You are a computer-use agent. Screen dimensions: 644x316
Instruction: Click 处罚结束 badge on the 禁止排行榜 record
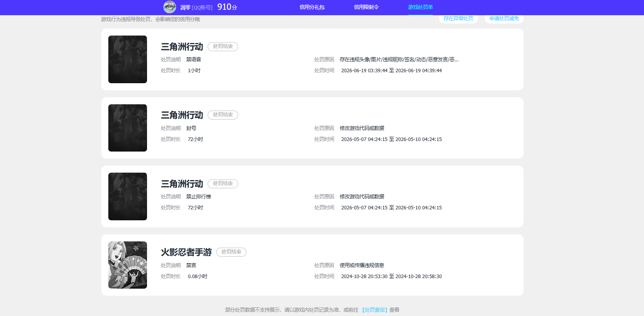pyautogui.click(x=223, y=184)
